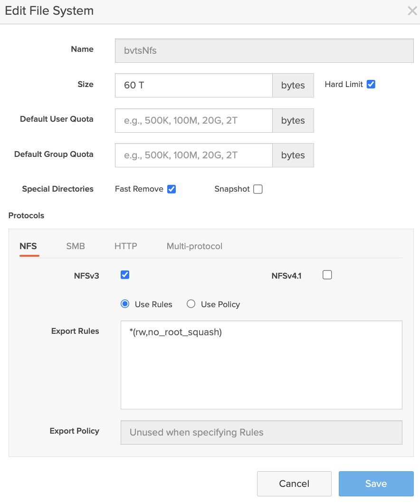
Task: Uncheck the NFSv3 protocol checkbox
Action: 125,275
